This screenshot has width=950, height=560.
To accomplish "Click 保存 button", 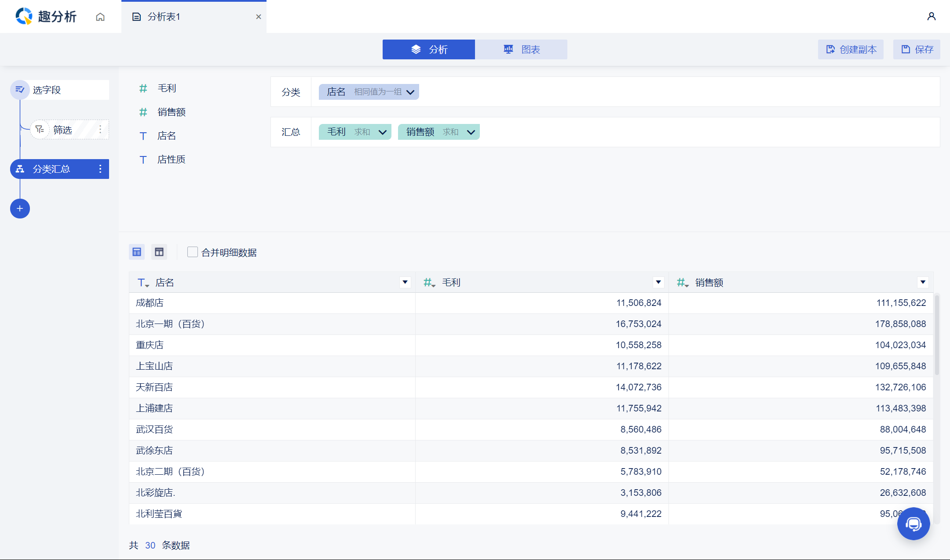I will (x=917, y=49).
